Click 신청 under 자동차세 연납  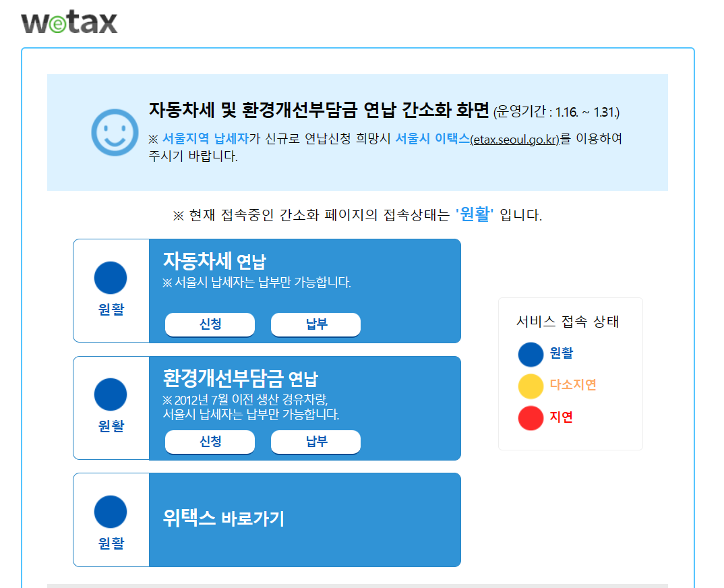(210, 324)
